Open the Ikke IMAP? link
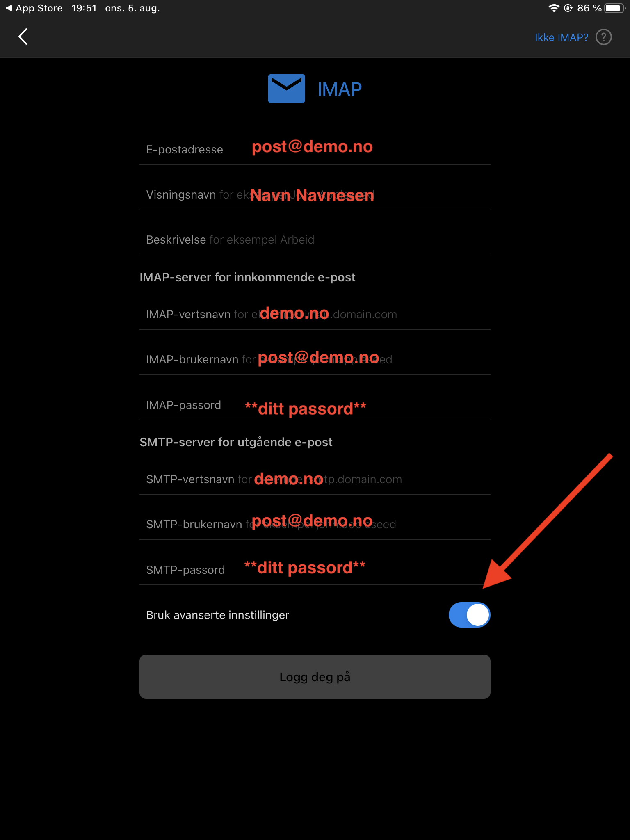 (x=561, y=37)
